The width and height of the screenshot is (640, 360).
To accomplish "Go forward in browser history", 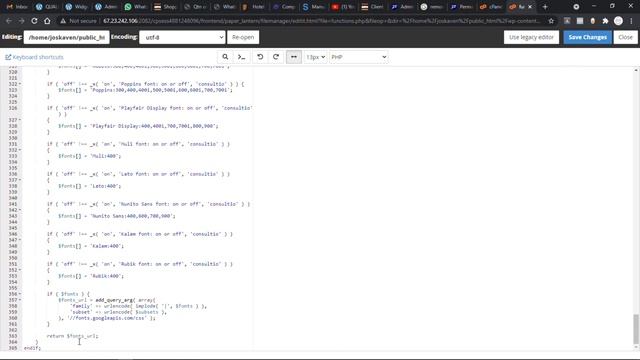I will [x=22, y=21].
